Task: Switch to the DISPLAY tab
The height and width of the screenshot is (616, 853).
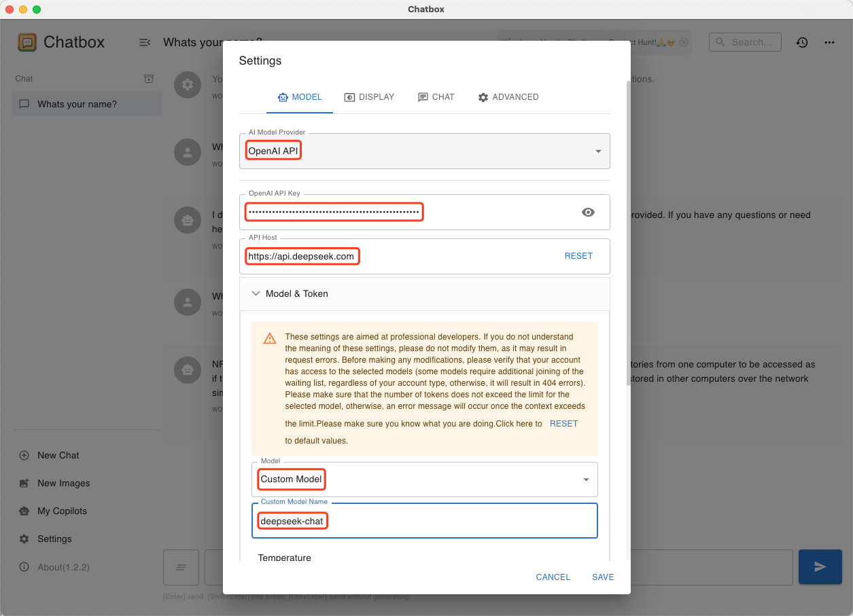Action: [x=369, y=96]
